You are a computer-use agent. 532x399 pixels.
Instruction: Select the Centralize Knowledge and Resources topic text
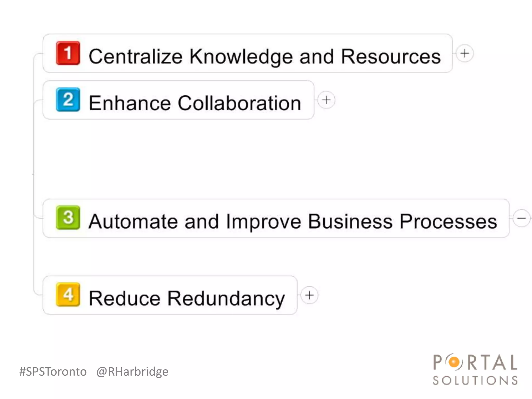[x=264, y=56]
